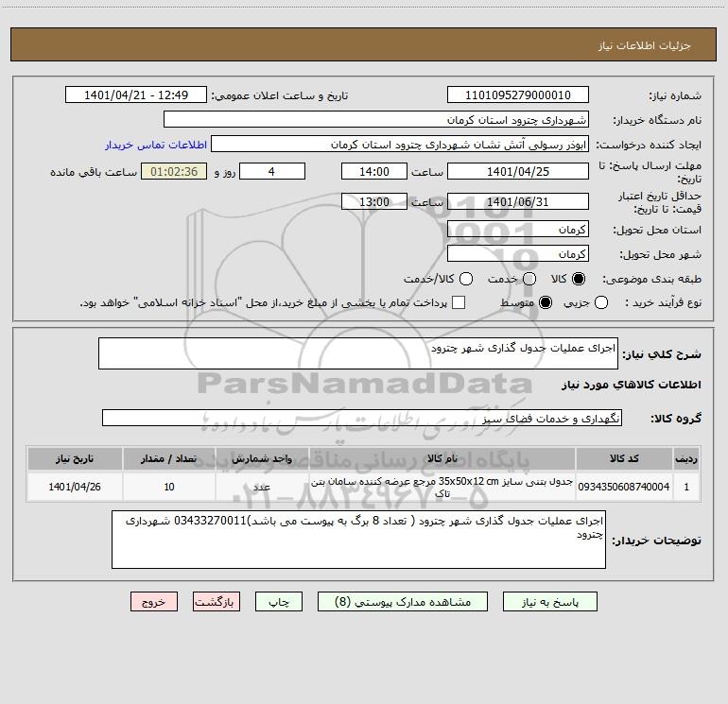Screen dimensions: 728x704
Task: Click the row number cell 1
Action: coord(686,487)
